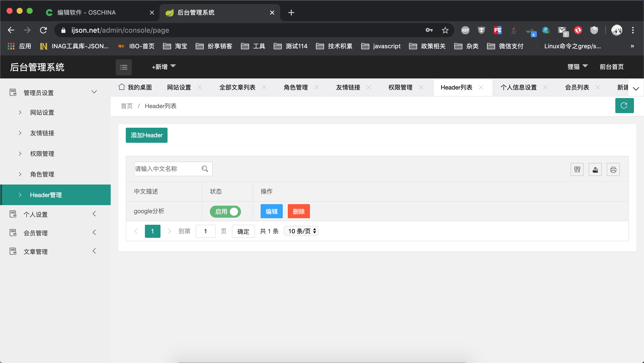
Task: Open the AdBlock Plus extension icon
Action: [465, 30]
